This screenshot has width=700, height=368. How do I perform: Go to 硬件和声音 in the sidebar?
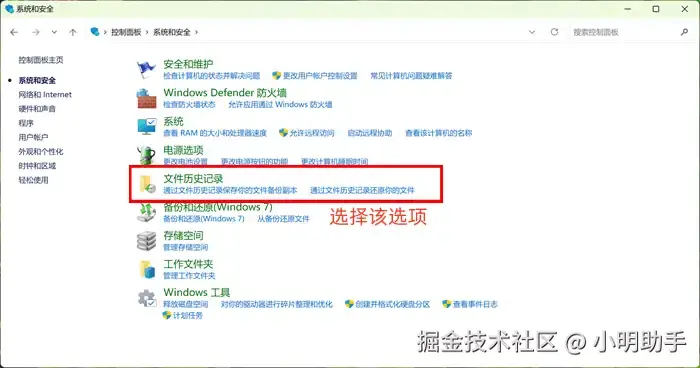coord(37,109)
